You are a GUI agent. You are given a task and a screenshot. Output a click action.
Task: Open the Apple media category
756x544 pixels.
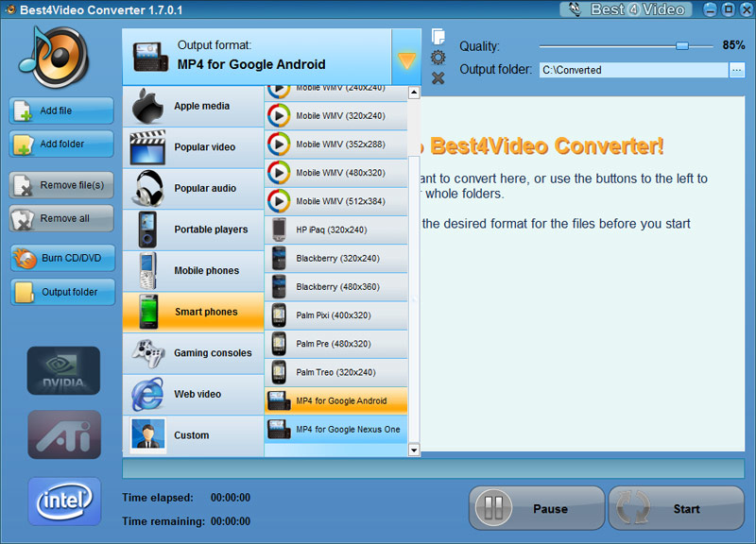[x=194, y=107]
